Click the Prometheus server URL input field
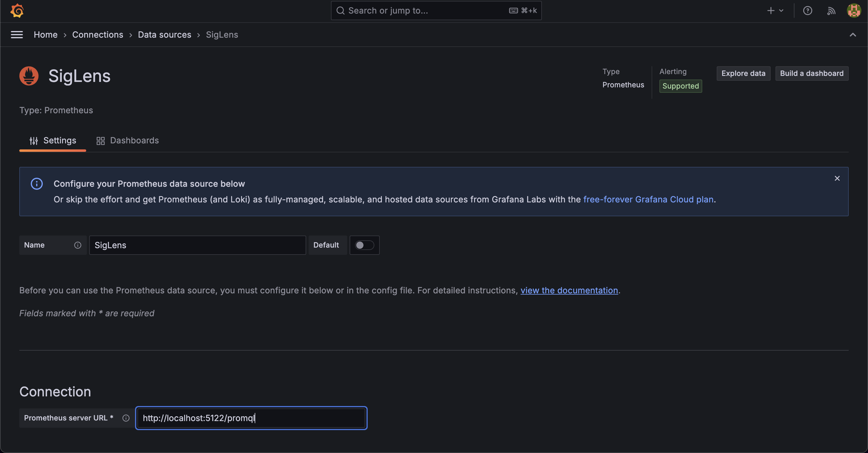Image resolution: width=868 pixels, height=453 pixels. tap(251, 418)
